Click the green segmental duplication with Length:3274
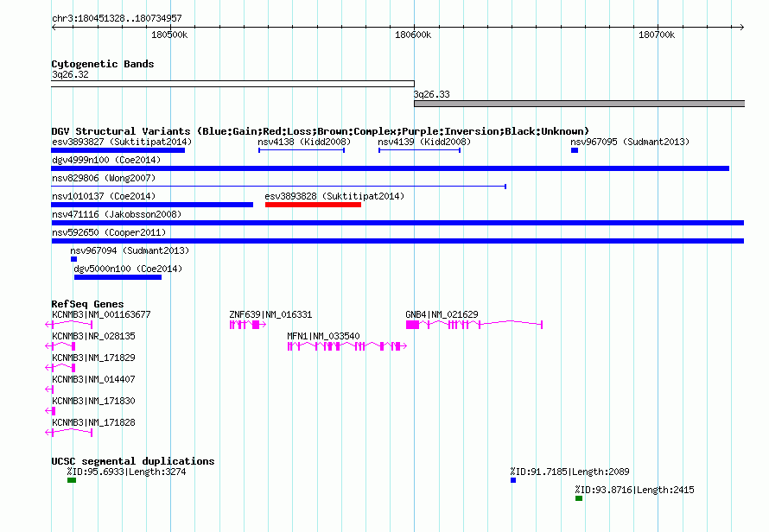 (x=72, y=480)
